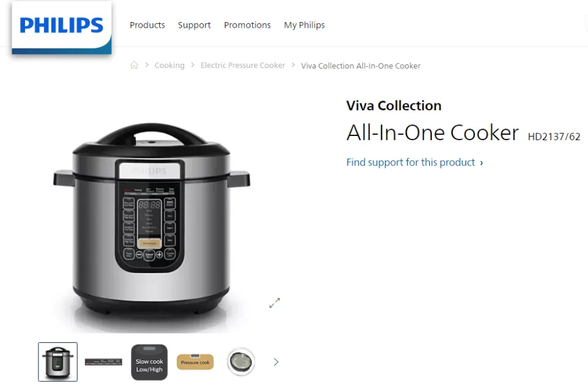The image size is (588, 387).
Task: Go to the home breadcrumb icon
Action: point(134,66)
